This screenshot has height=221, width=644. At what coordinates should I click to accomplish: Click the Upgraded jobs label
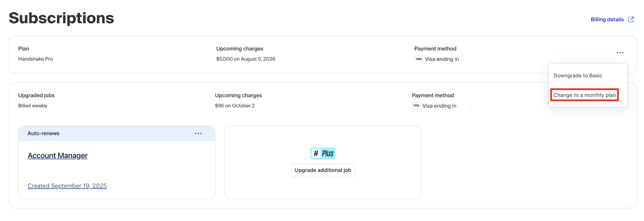tap(36, 95)
